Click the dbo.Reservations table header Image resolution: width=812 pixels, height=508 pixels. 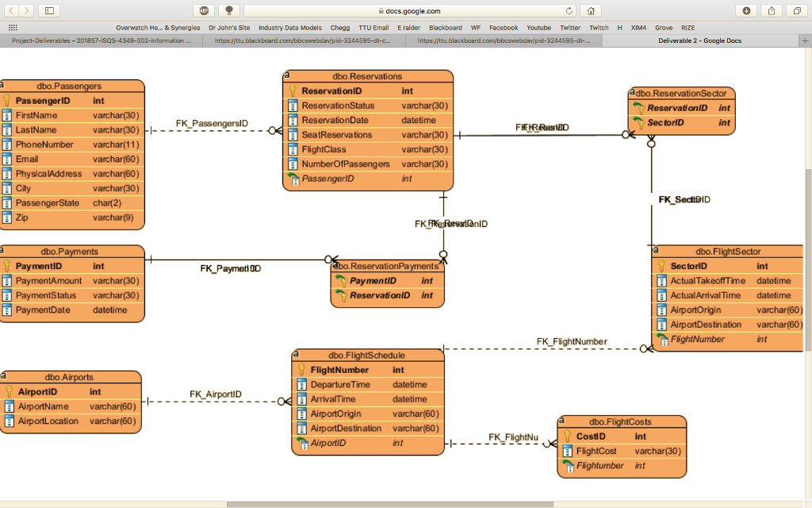pos(368,76)
